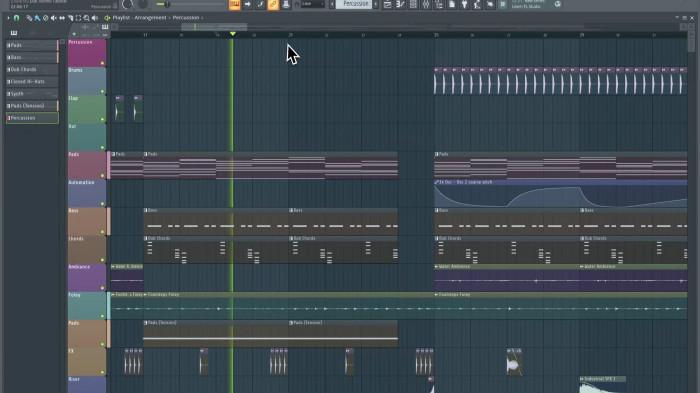Screen dimensions: 700x393
Task: Select the Closed Hi-Hats pattern in picker
Action: (32, 81)
